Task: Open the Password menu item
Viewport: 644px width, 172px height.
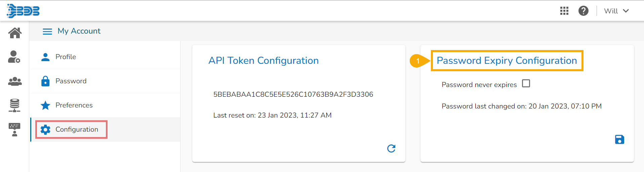Action: point(71,81)
